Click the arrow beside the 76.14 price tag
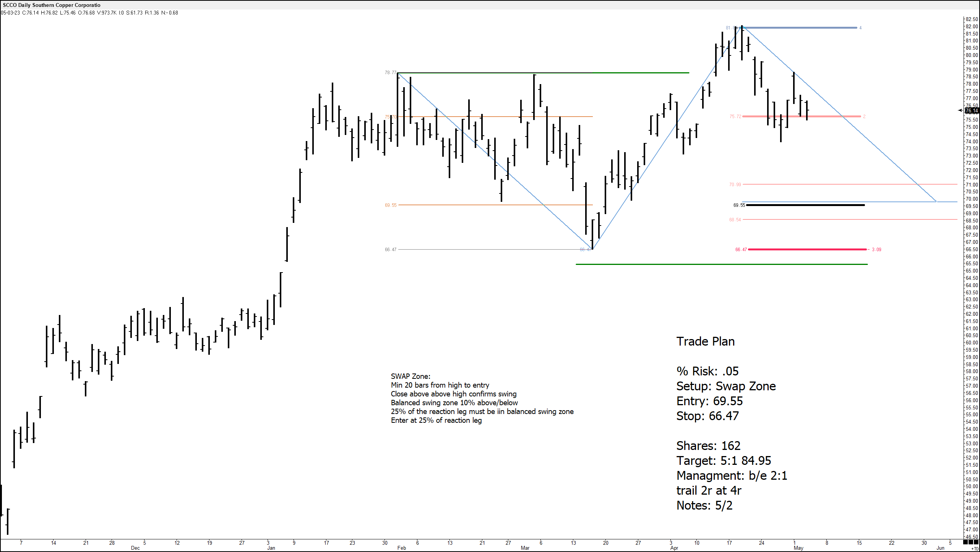The width and height of the screenshot is (980, 552). (961, 110)
